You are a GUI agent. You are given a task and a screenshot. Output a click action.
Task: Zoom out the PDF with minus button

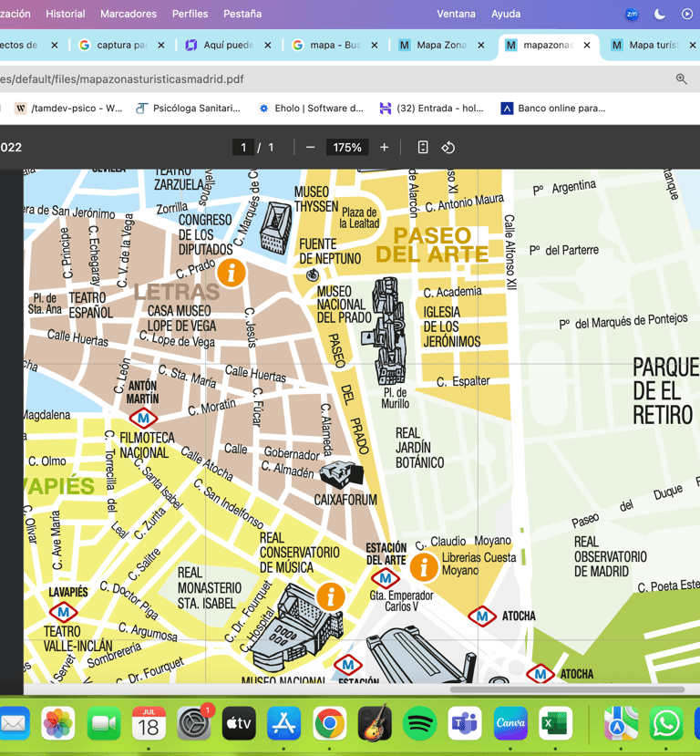click(310, 148)
